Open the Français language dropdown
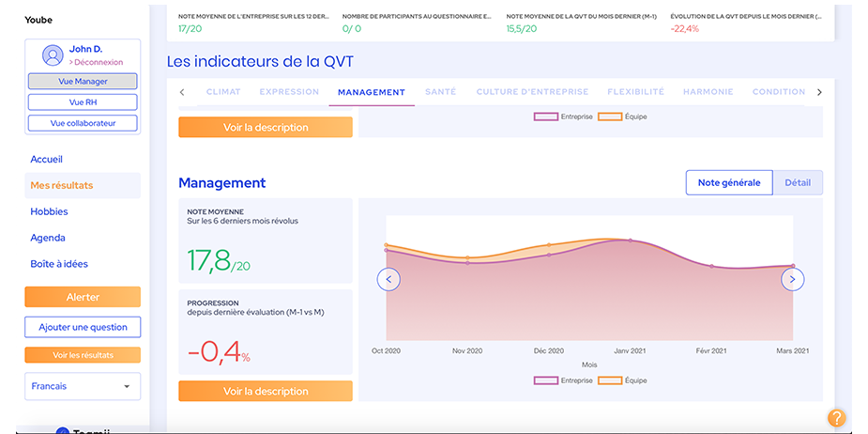Screen dimensions: 868x434 tap(82, 386)
